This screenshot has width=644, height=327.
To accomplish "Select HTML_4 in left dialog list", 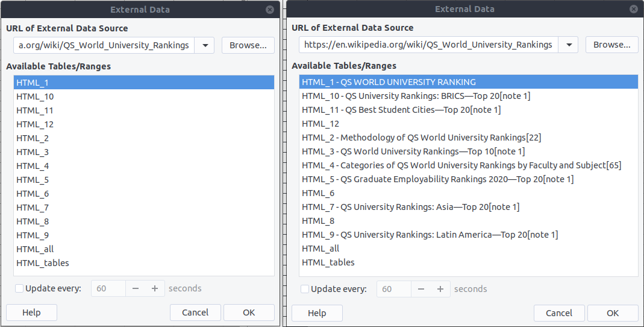I will click(144, 166).
